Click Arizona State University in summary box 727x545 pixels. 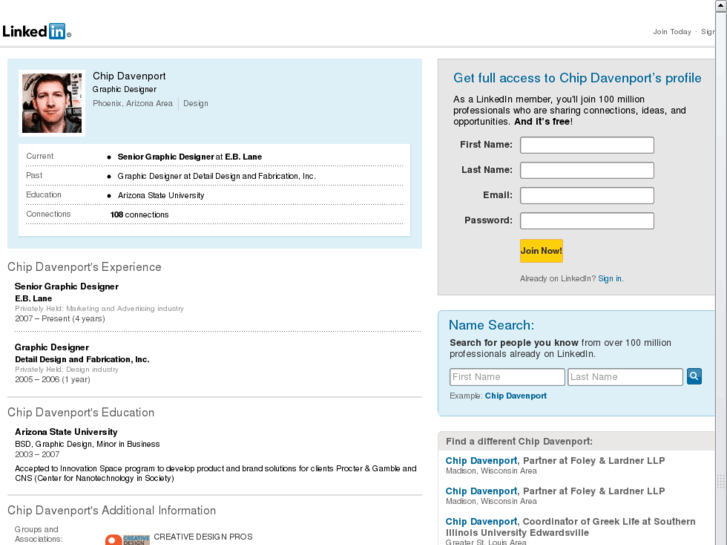(161, 195)
